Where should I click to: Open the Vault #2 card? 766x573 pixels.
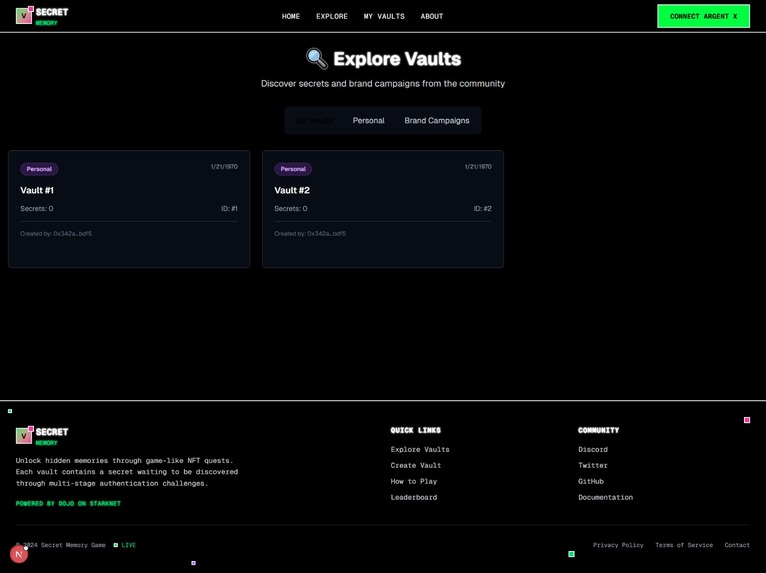coord(383,209)
